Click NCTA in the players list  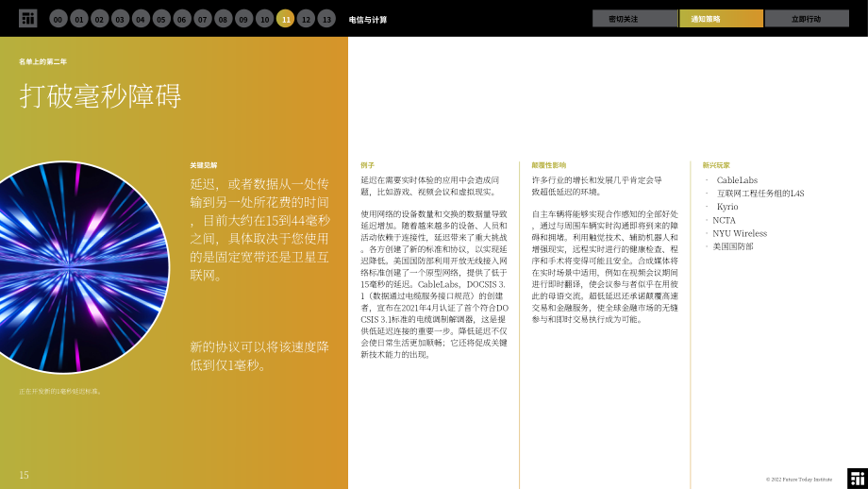[x=724, y=220]
